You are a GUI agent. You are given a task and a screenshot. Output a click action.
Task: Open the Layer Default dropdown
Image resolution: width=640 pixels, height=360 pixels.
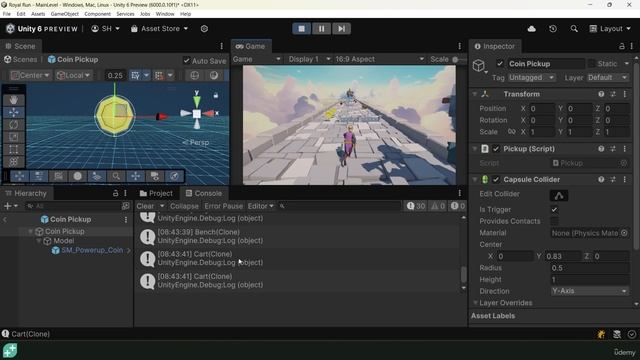coord(607,78)
